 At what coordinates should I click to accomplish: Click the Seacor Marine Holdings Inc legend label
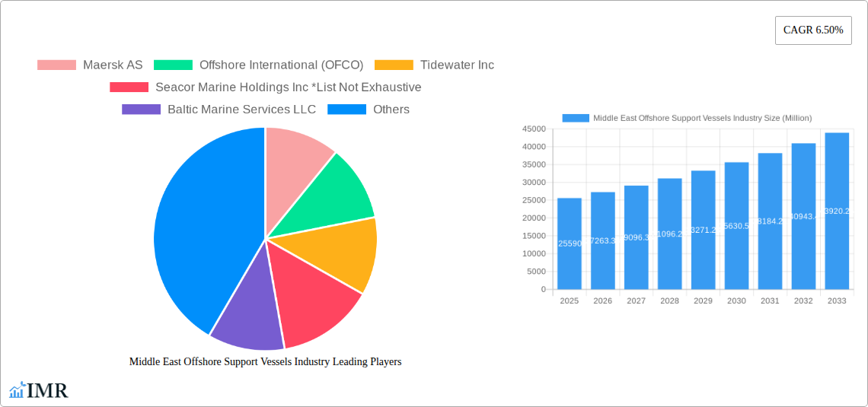click(x=289, y=87)
